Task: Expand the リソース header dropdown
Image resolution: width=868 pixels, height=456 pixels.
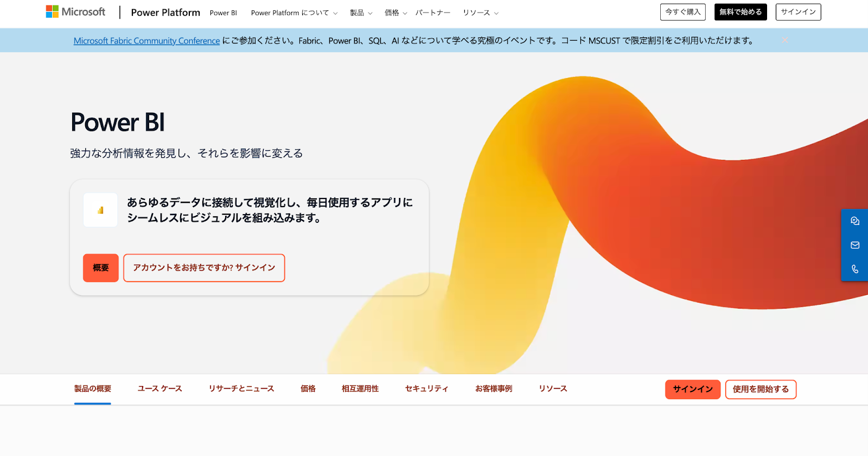Action: (x=480, y=13)
